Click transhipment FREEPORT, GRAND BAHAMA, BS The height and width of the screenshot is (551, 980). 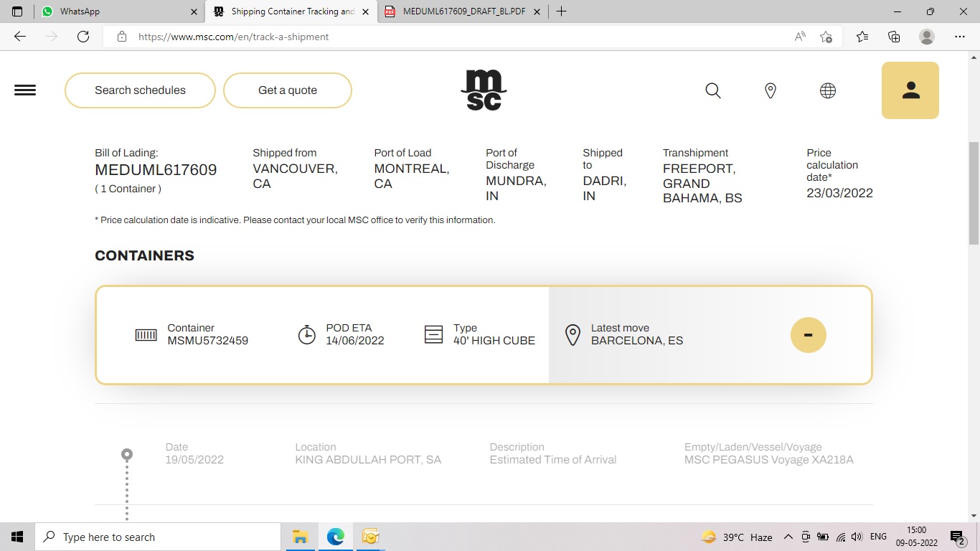pyautogui.click(x=702, y=184)
